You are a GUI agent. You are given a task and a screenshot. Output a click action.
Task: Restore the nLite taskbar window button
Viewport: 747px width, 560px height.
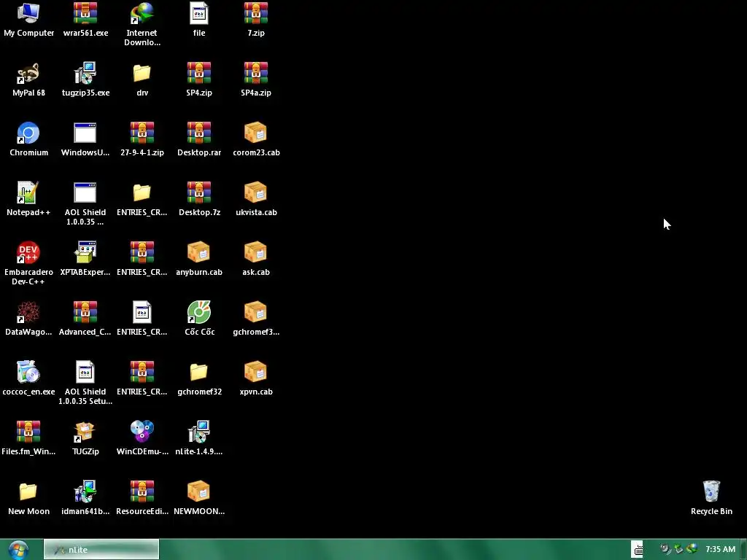(x=101, y=550)
